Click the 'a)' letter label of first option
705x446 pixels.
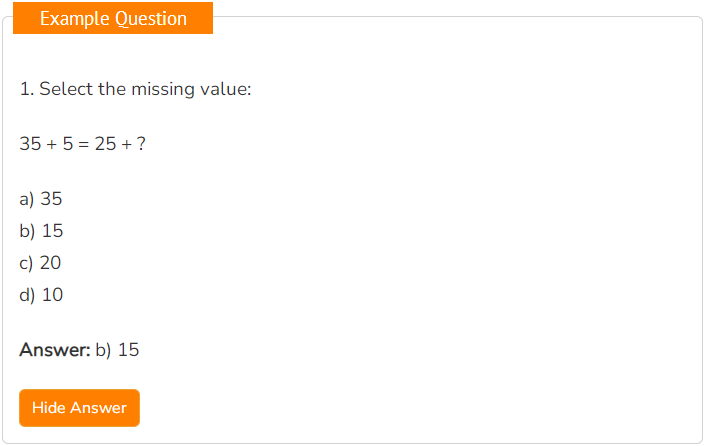(27, 199)
